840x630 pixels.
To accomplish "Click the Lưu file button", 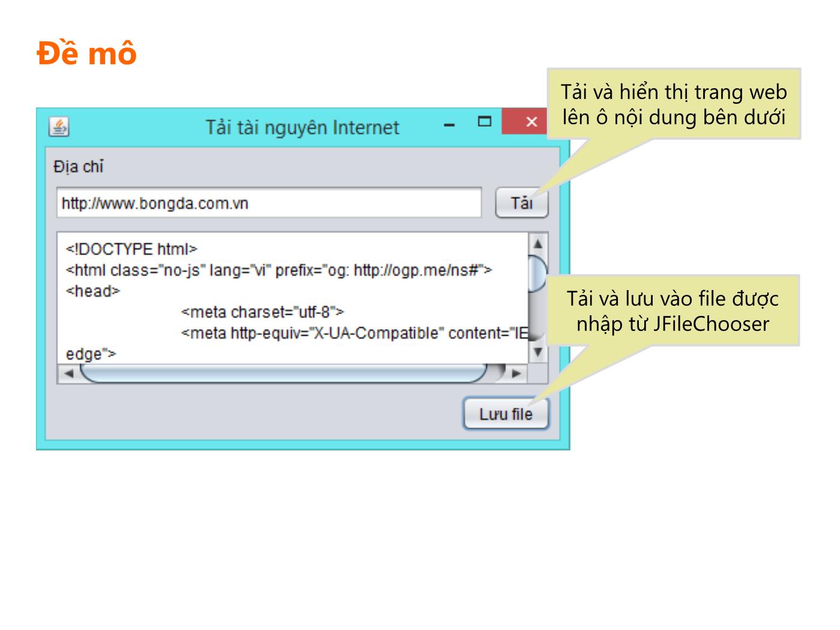I will [506, 414].
